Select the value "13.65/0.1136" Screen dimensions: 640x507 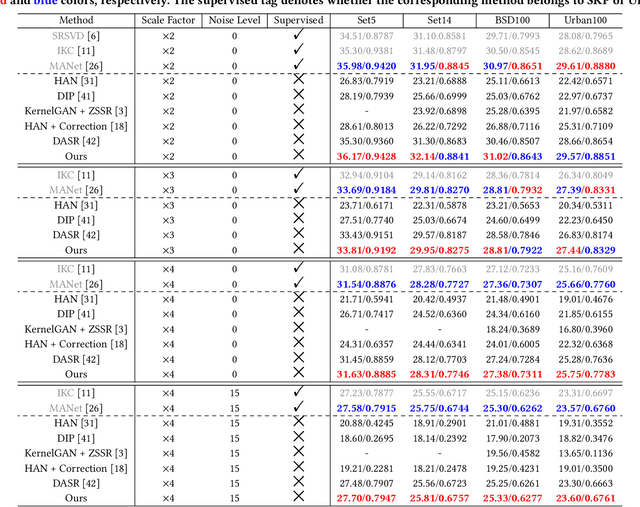[585, 454]
